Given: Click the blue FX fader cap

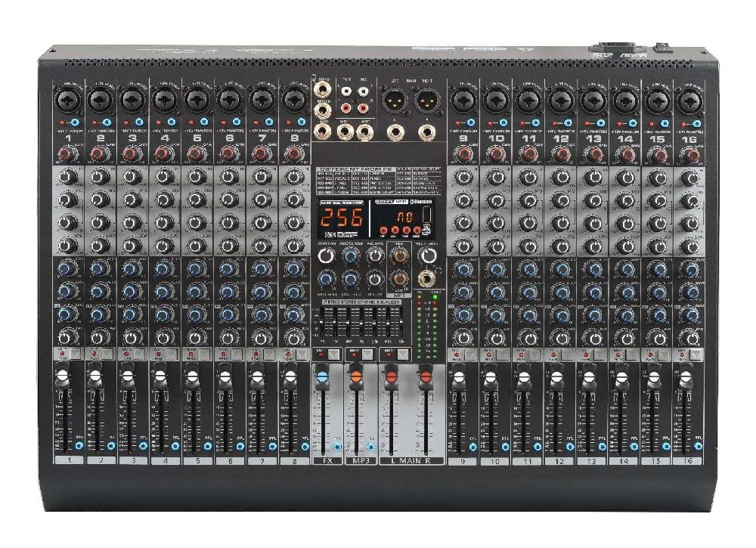Looking at the screenshot, I should pyautogui.click(x=323, y=376).
